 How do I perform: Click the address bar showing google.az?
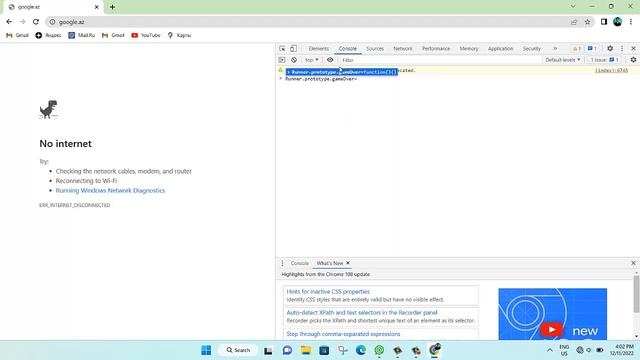[310, 22]
